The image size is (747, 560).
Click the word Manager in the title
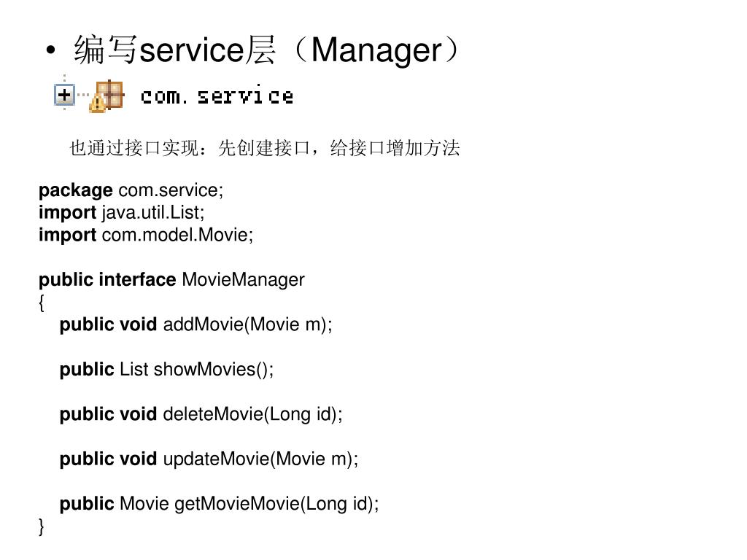376,50
